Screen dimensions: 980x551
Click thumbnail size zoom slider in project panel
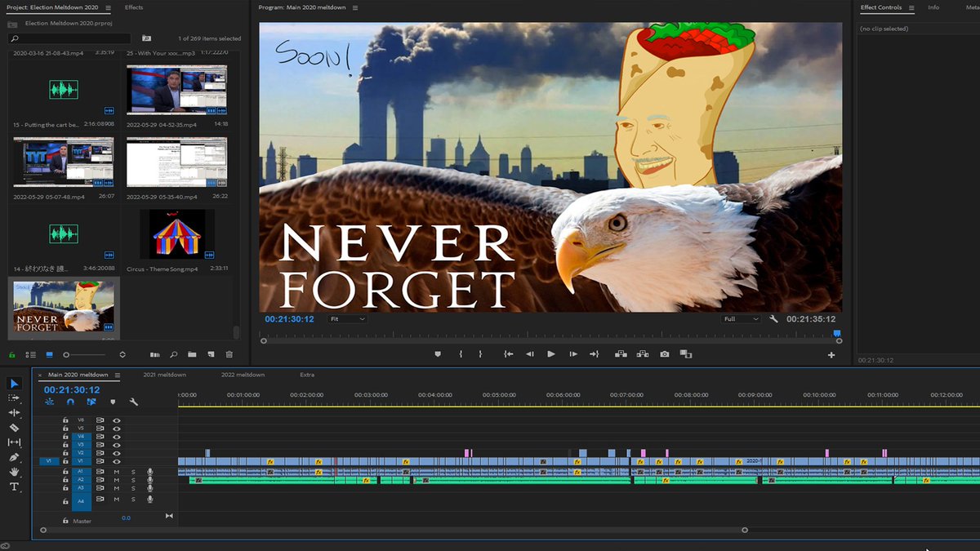pos(85,354)
